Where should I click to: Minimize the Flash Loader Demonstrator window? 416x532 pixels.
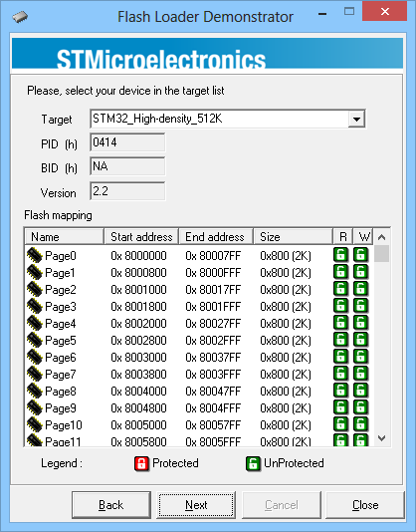[x=322, y=14]
